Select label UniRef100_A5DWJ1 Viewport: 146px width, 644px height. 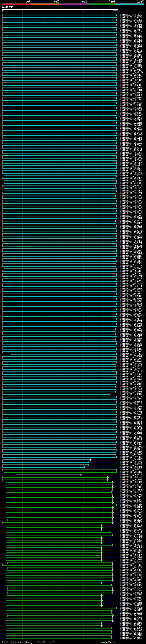tap(131, 545)
